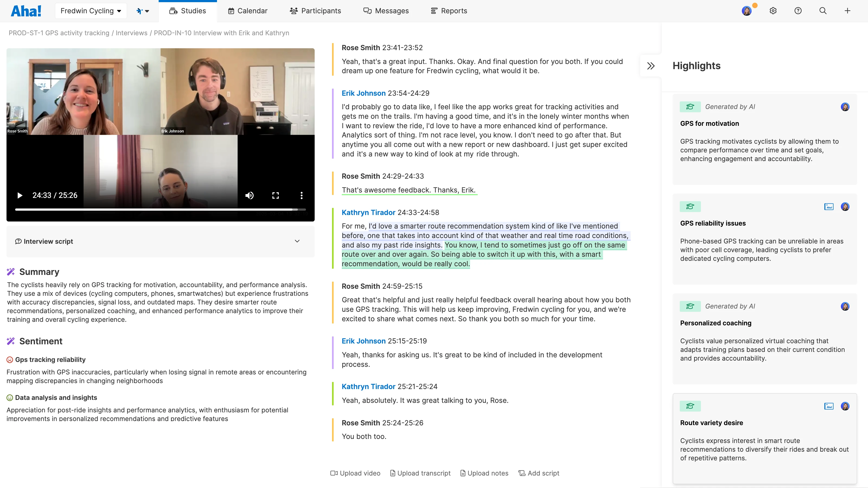Open the settings gear
The height and width of the screenshot is (488, 868).
(x=773, y=11)
